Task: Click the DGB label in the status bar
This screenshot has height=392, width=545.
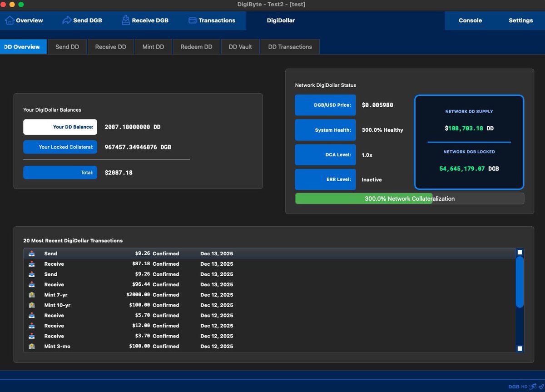Action: (514, 387)
